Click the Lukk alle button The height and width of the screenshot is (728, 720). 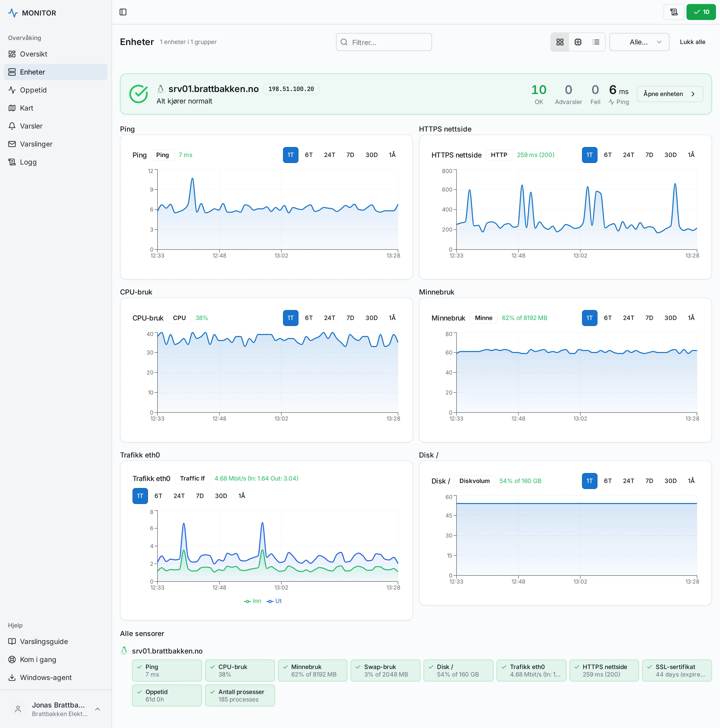pyautogui.click(x=692, y=42)
